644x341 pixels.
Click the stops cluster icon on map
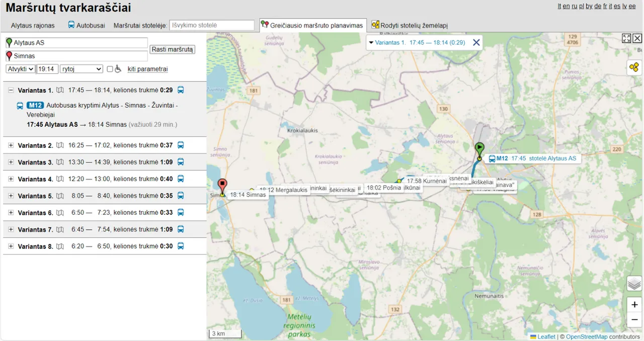[x=634, y=67]
